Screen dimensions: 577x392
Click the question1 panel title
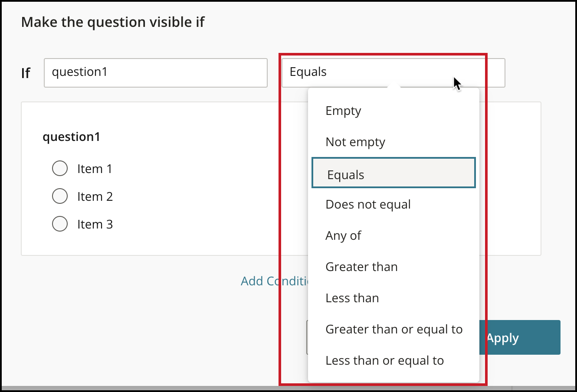click(x=71, y=137)
